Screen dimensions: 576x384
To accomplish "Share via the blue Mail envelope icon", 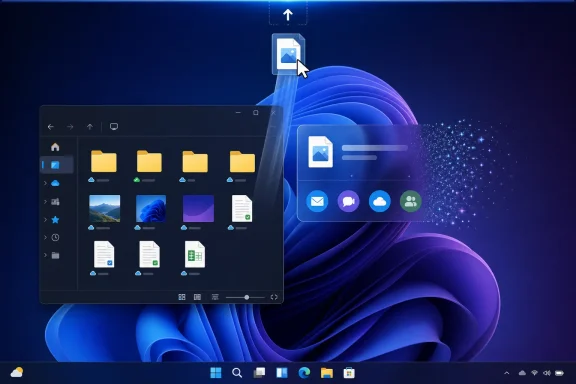I will click(317, 201).
